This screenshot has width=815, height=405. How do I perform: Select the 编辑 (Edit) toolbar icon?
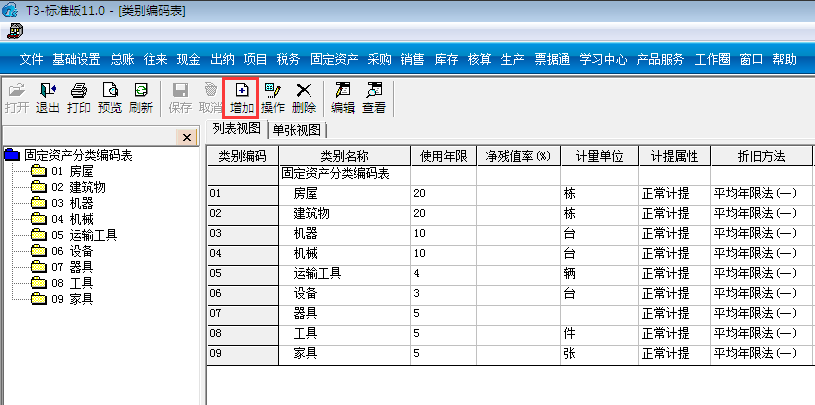point(343,97)
